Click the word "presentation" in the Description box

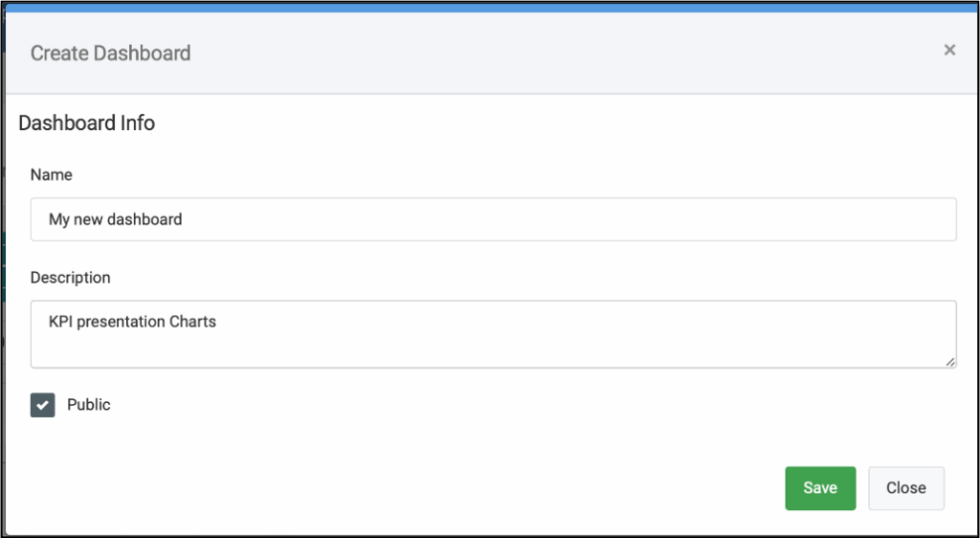(120, 322)
